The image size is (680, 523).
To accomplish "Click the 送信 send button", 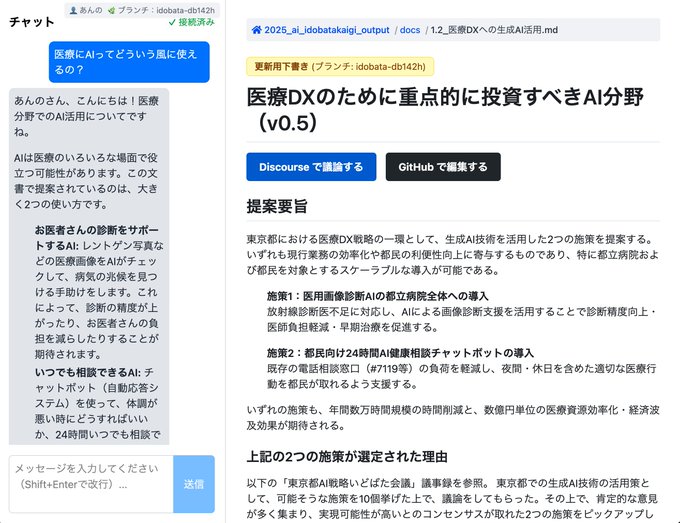I will (x=193, y=484).
